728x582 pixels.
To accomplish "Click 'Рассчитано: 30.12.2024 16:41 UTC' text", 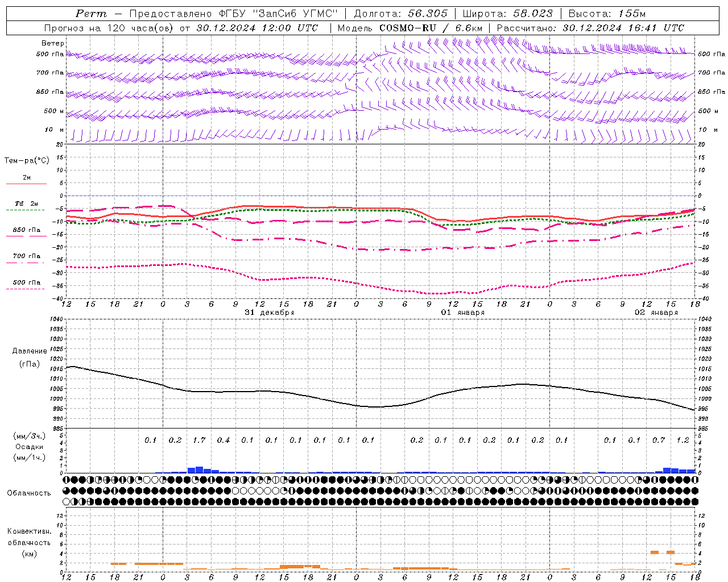I will [590, 28].
